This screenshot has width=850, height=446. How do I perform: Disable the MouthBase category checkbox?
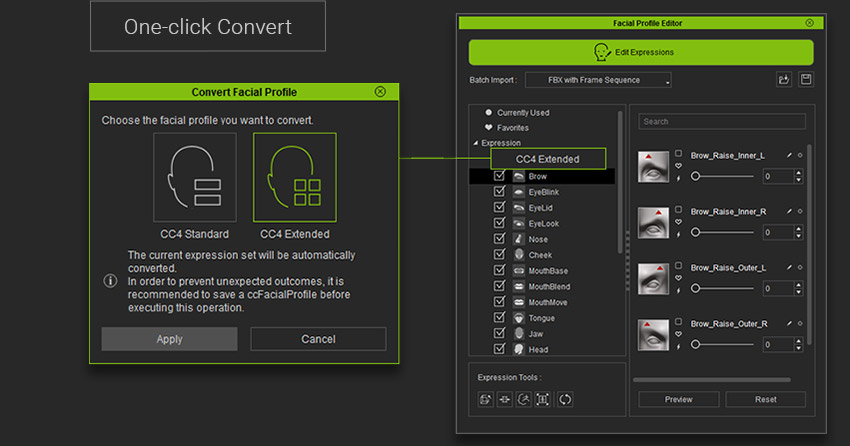[x=499, y=271]
